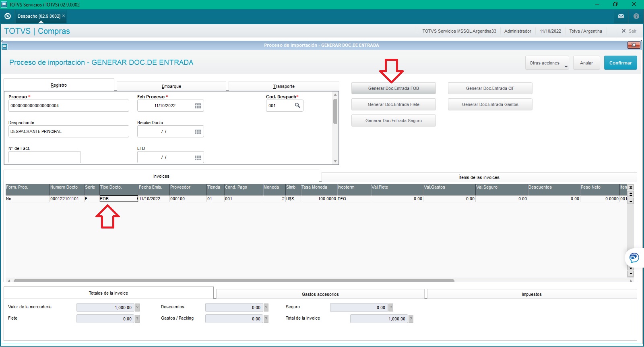644x347 pixels.
Task: Click the Incoterm cell DEQ
Action: click(354, 199)
